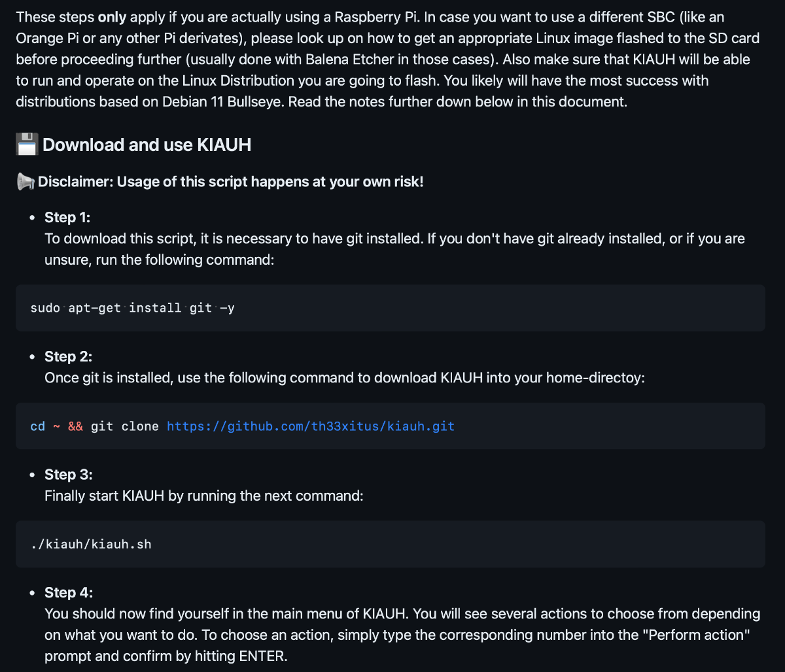This screenshot has width=785, height=672.
Task: Click the blue cd keyword in code
Action: [x=38, y=426]
